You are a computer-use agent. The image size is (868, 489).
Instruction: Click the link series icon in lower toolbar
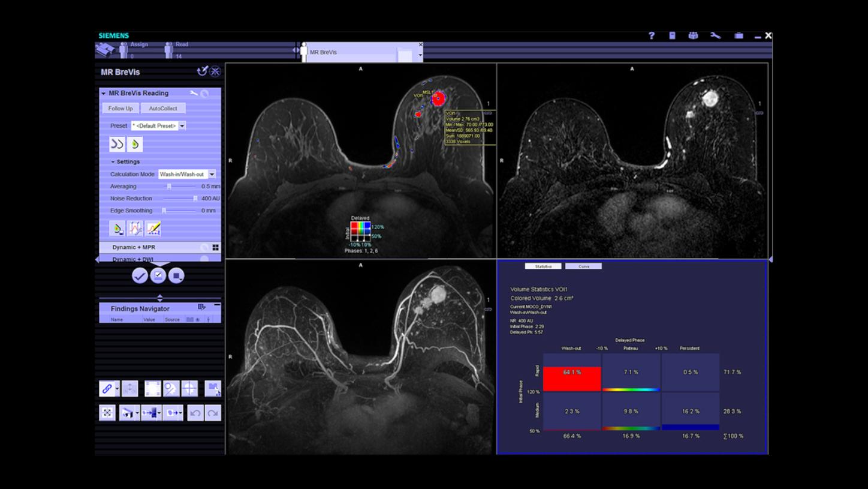(x=108, y=389)
